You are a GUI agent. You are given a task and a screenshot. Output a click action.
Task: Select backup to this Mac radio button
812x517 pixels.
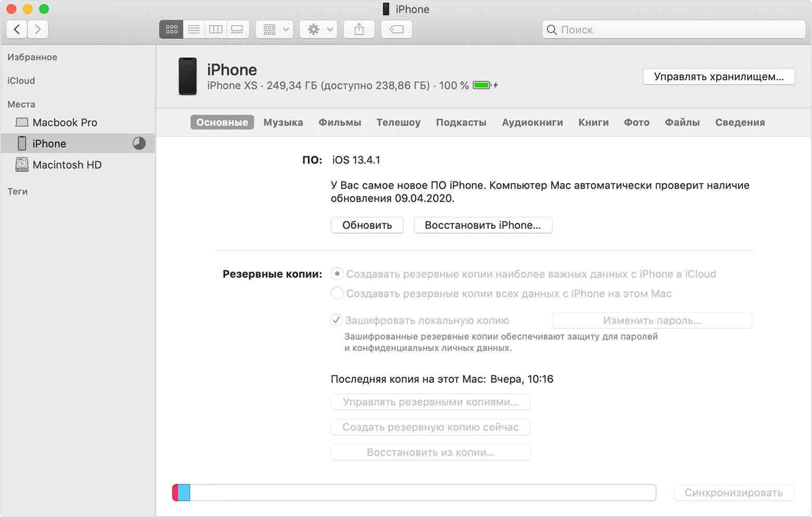click(337, 293)
